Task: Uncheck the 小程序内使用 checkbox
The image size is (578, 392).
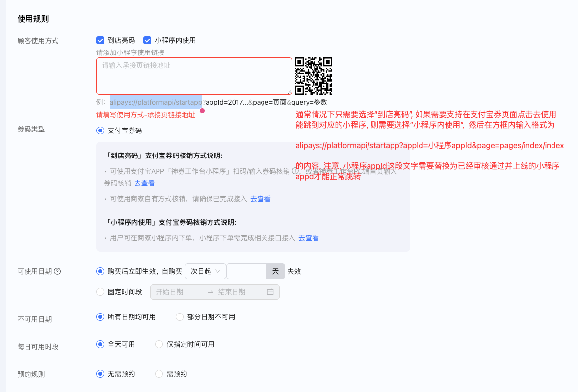Action: tap(147, 40)
